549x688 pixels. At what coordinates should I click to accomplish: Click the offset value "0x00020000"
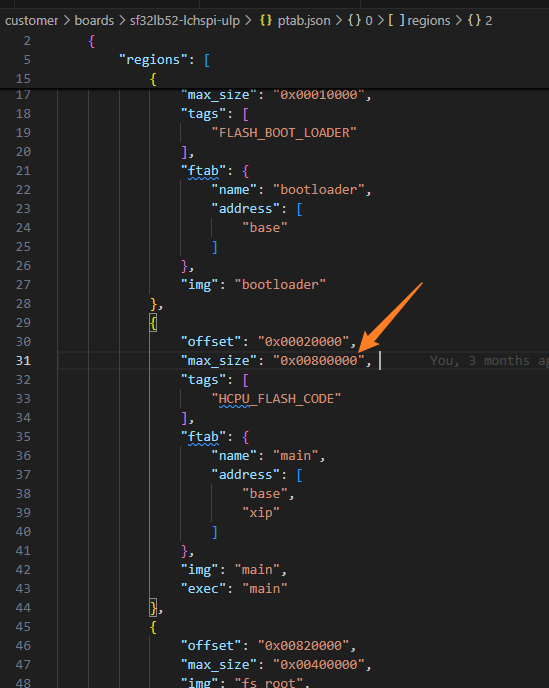point(303,341)
